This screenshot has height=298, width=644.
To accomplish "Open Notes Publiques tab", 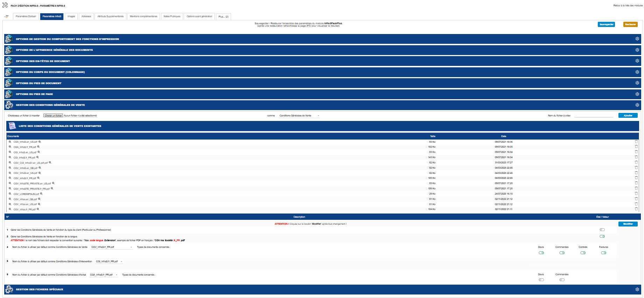I will [172, 16].
